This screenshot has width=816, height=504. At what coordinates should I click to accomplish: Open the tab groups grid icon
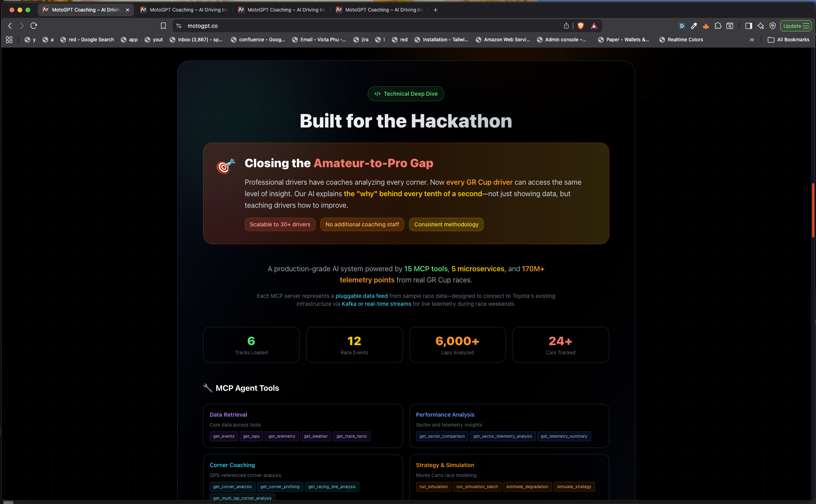point(9,40)
